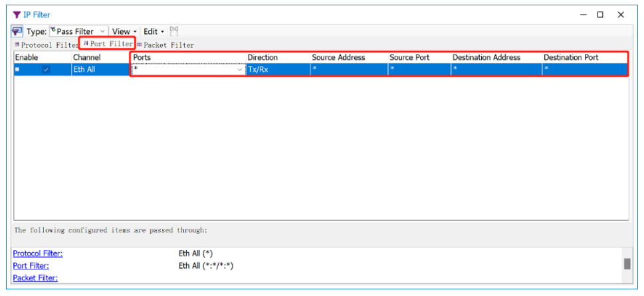This screenshot has width=644, height=296.
Task: Expand the Ports combo box arrow
Action: (239, 69)
